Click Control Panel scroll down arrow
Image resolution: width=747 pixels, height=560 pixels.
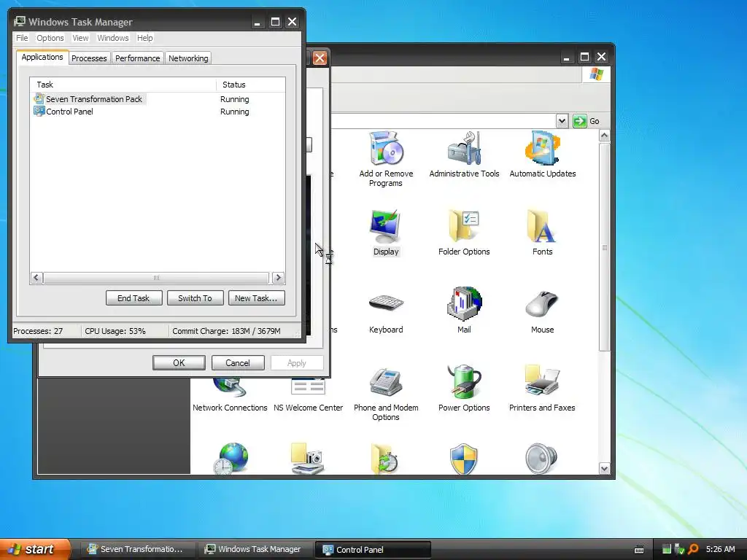(x=605, y=469)
